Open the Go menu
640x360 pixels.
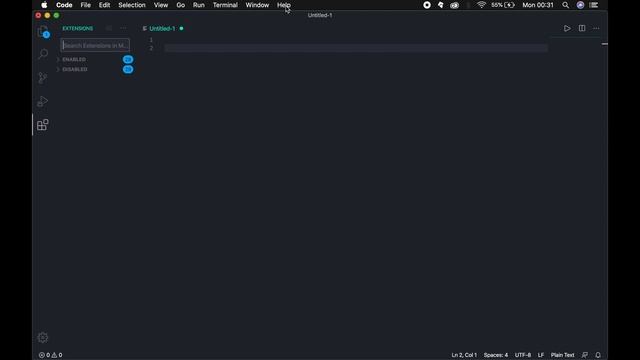click(x=180, y=5)
